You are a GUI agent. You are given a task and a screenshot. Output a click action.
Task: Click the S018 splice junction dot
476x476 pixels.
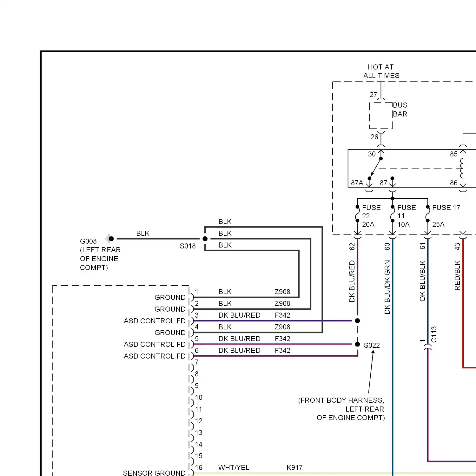[205, 239]
